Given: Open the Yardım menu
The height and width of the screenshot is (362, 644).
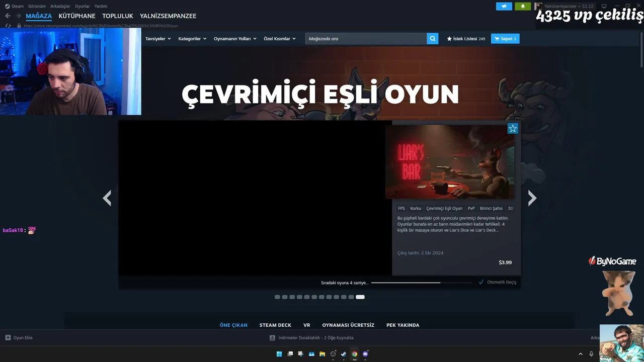Looking at the screenshot, I should click(101, 6).
